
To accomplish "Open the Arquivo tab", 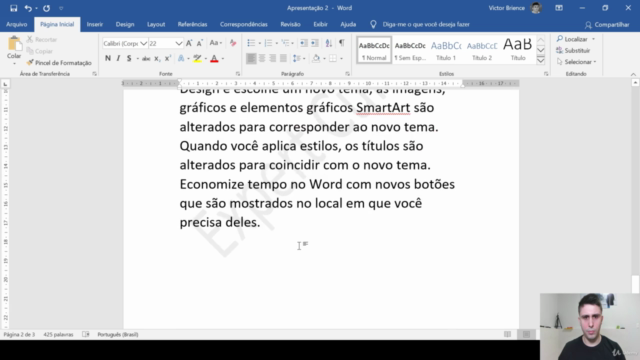I will point(16,24).
